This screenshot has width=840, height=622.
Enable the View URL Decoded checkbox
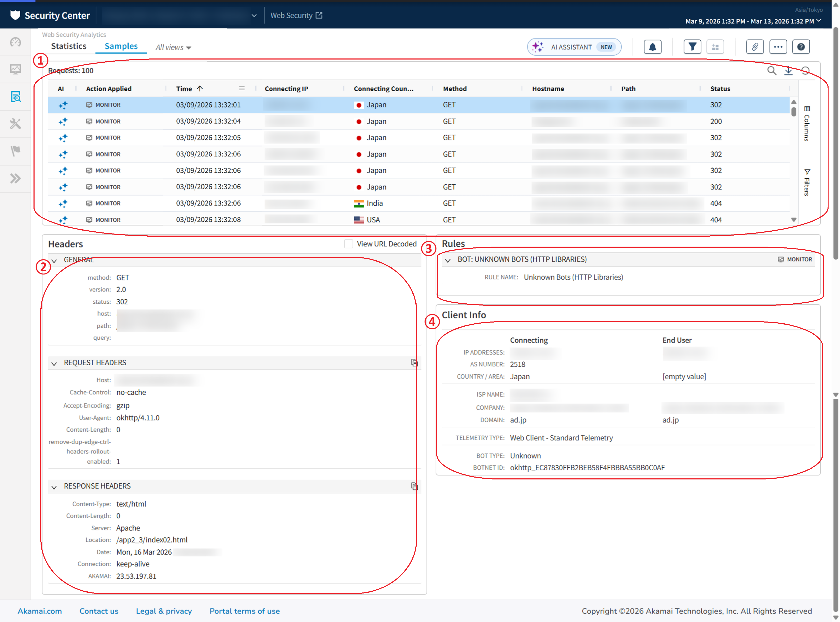[349, 244]
